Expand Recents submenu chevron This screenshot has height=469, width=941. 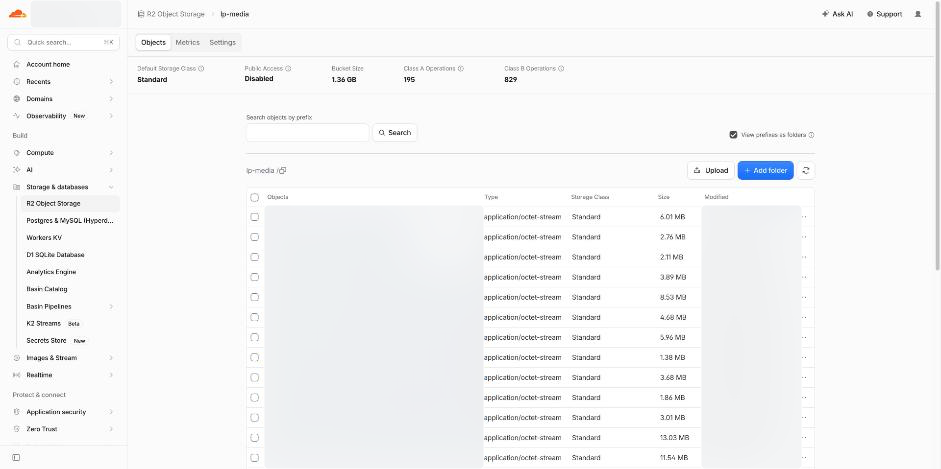coord(111,82)
